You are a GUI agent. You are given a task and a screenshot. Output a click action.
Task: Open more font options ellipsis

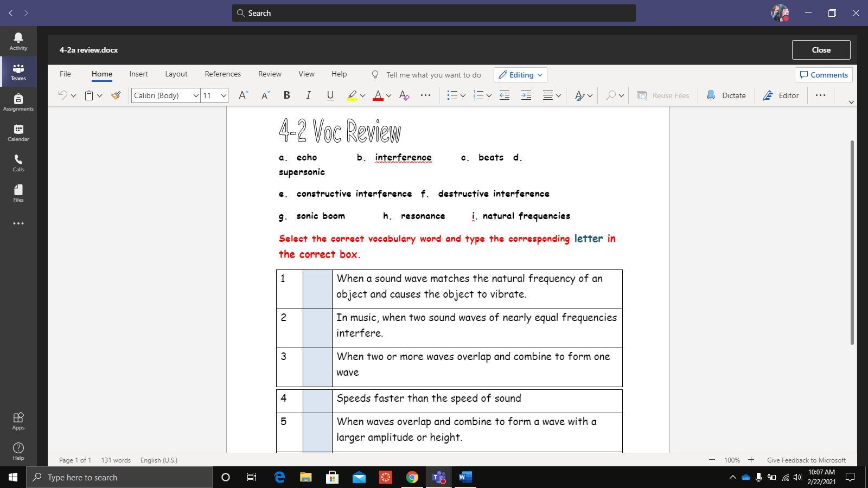pos(426,95)
